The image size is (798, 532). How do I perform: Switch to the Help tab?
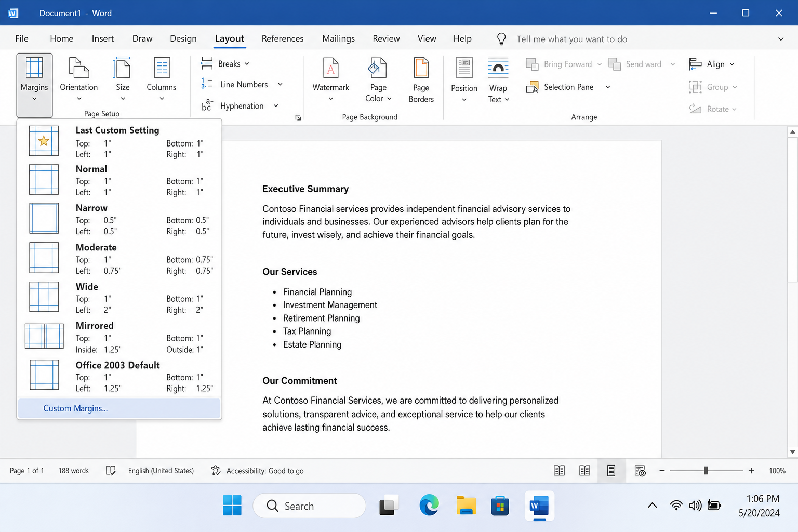[x=462, y=38]
